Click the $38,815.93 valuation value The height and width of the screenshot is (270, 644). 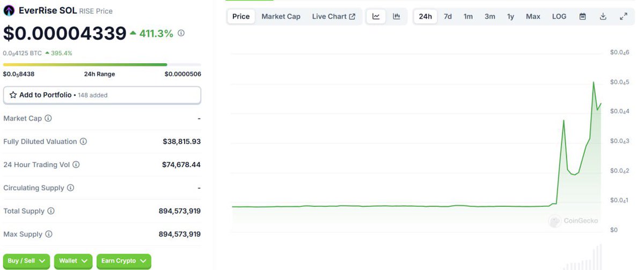pos(182,141)
